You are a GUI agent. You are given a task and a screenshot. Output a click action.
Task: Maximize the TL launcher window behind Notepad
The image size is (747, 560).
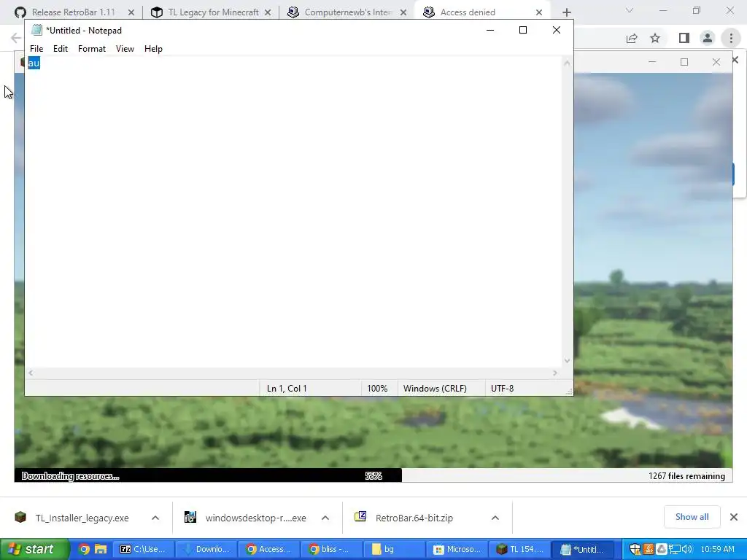click(684, 62)
